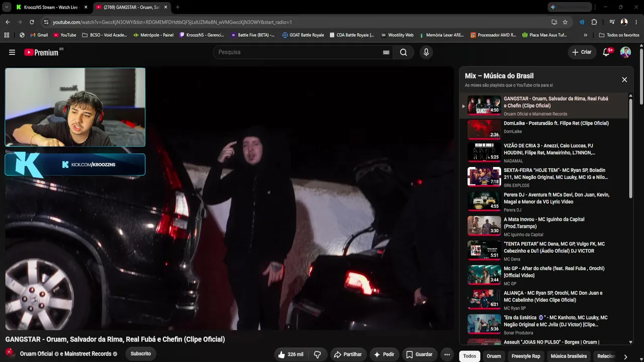Play DomLaike - Posturadão from the mix
Screen dimensions: 644x362
(544, 129)
